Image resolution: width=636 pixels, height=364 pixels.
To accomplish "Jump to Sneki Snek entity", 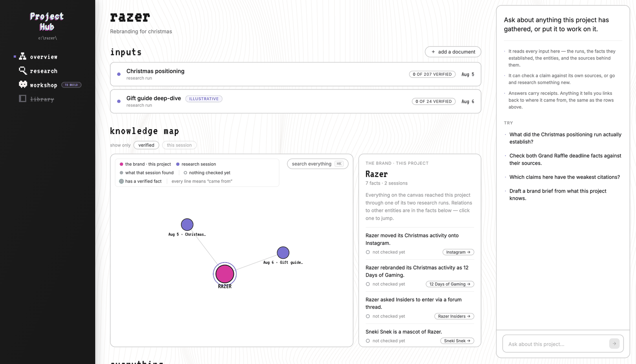I will click(x=457, y=341).
